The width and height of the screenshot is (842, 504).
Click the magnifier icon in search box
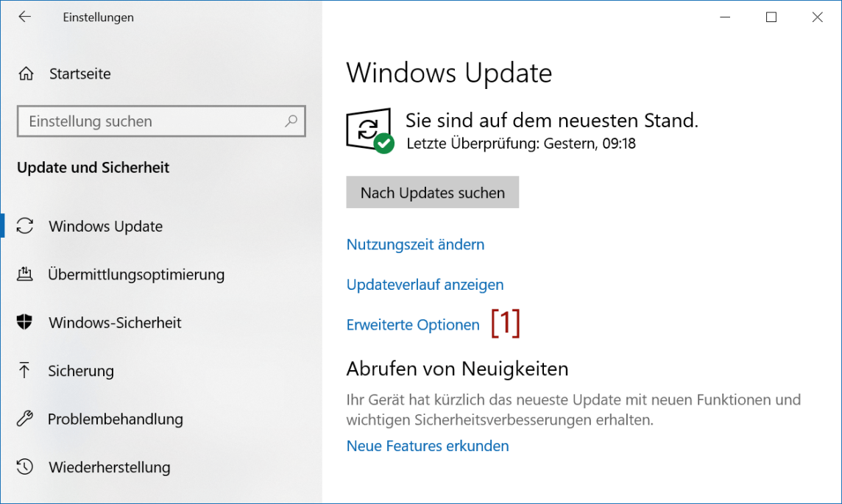(x=291, y=121)
